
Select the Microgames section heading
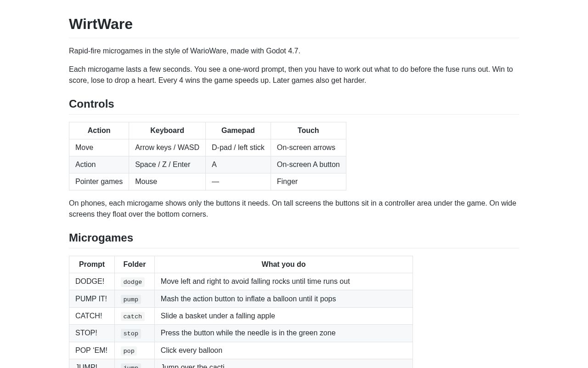(101, 238)
